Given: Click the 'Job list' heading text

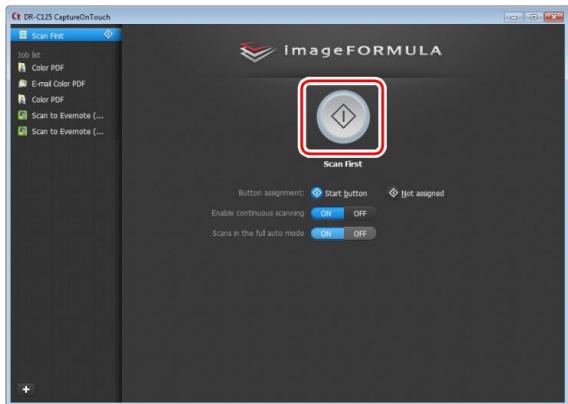Looking at the screenshot, I should tap(29, 55).
